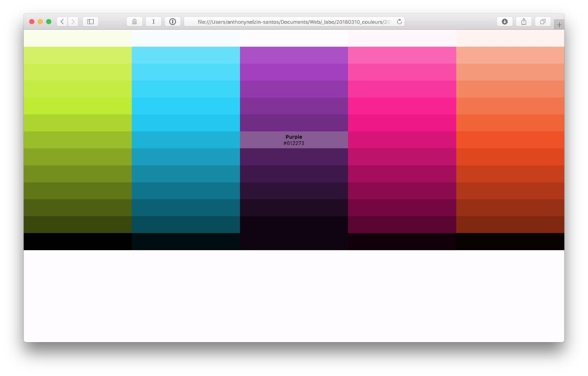
Task: Show the downloads list
Action: coord(505,22)
